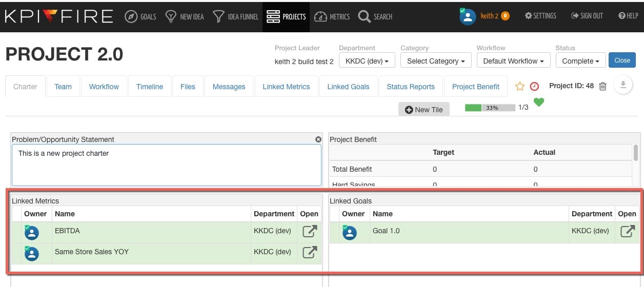Toggle the favorite star for this project

(x=520, y=87)
